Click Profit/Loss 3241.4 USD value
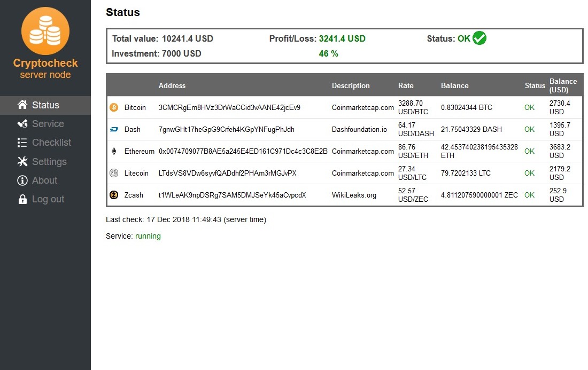The width and height of the screenshot is (588, 370). click(342, 38)
